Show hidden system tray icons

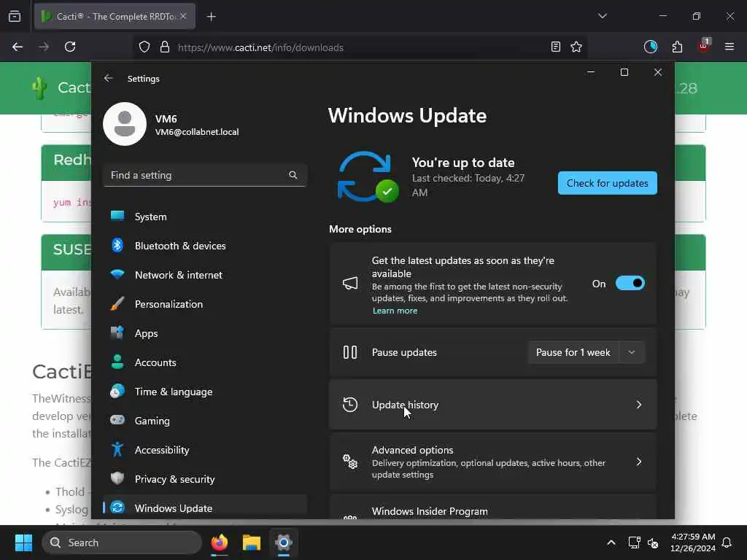pos(611,542)
